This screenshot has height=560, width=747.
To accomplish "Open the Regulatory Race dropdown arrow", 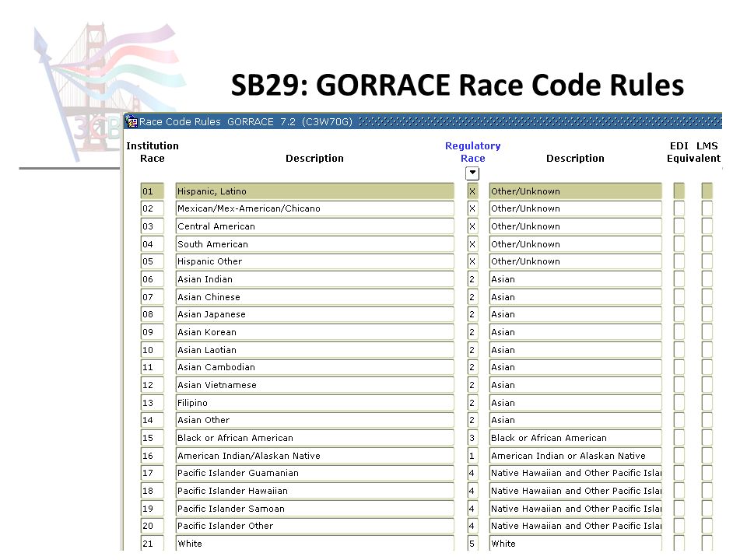I will (x=472, y=173).
